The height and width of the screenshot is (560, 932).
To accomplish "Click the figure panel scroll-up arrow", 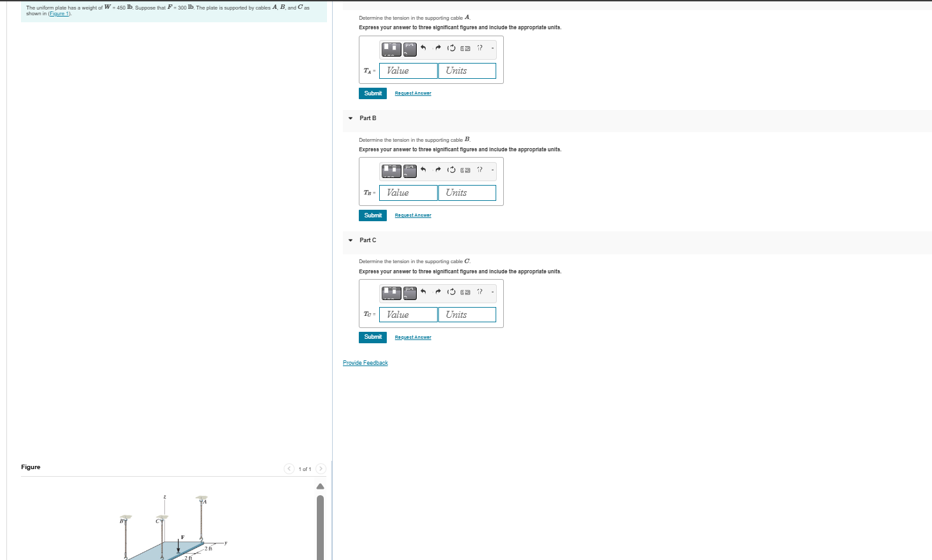I will click(x=321, y=487).
